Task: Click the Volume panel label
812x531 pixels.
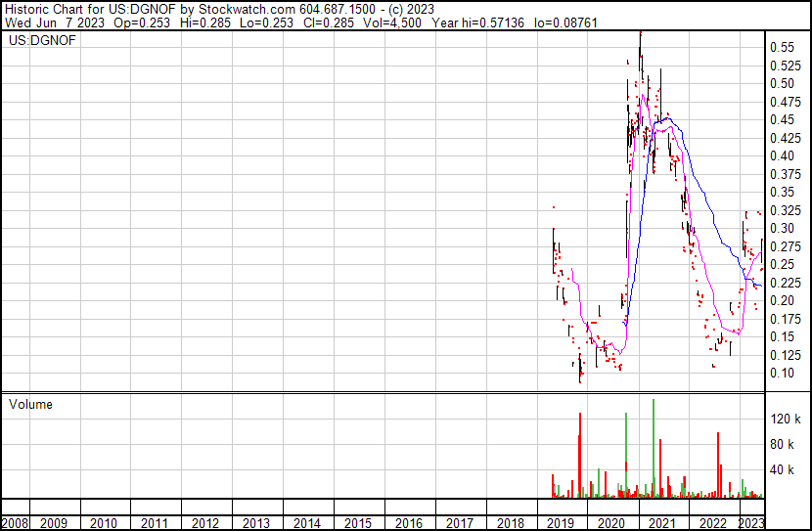Action: coord(31,404)
